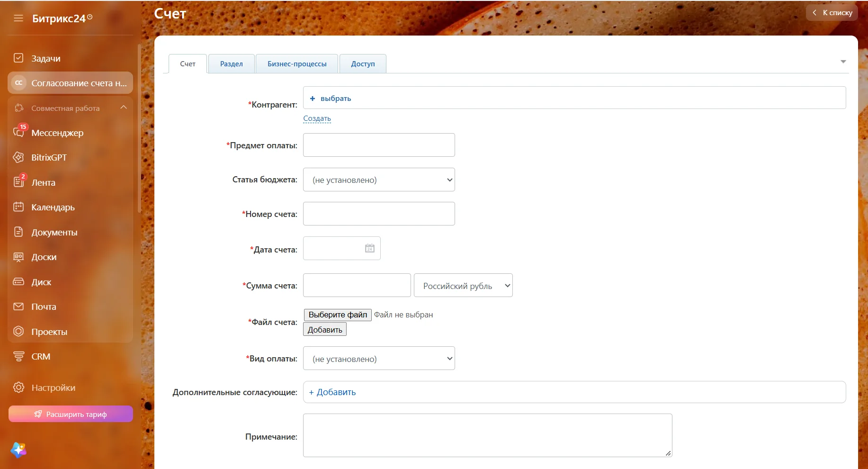
Task: Focus the Примечание text area
Action: [x=488, y=435]
